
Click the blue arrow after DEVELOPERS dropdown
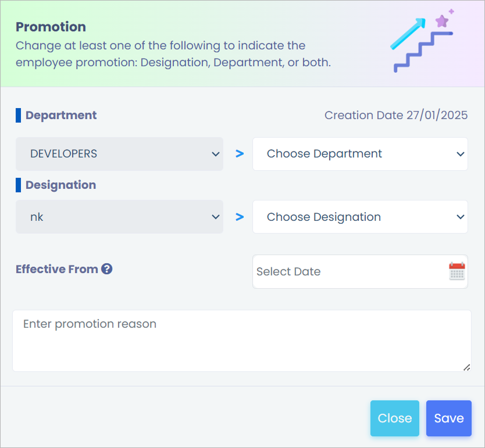(x=239, y=154)
